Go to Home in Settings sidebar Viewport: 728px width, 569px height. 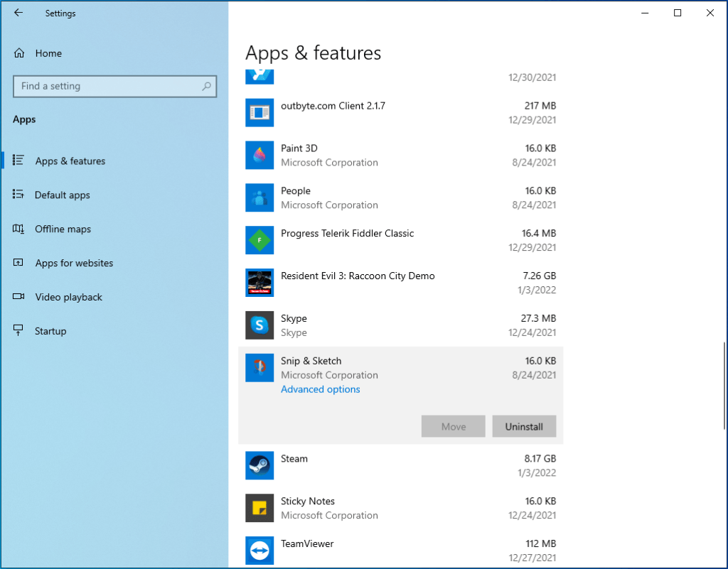[48, 53]
